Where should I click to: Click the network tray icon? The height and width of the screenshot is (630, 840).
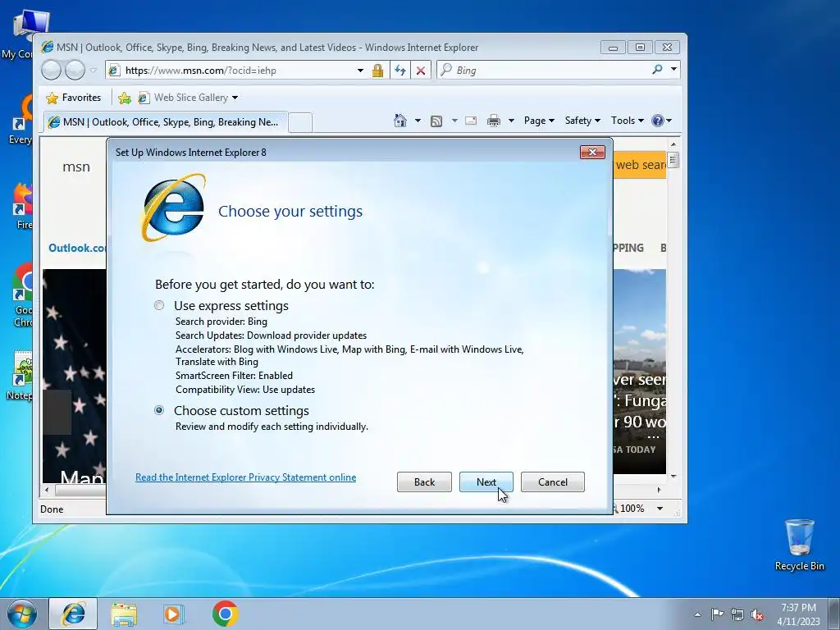coord(737,614)
